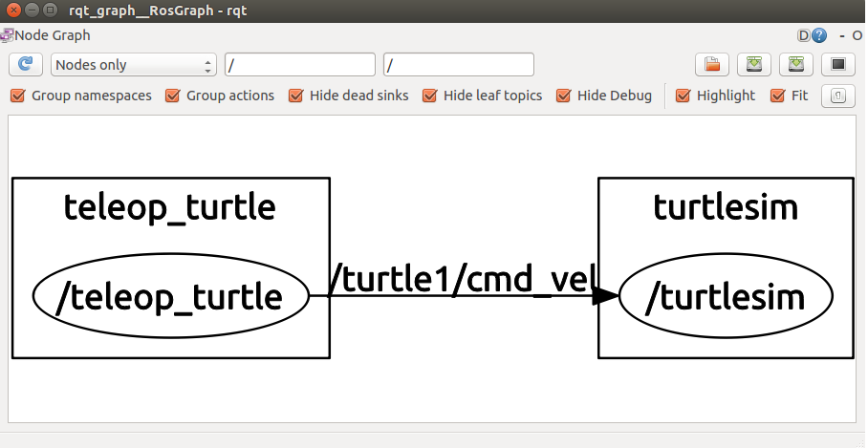Viewport: 868px width, 448px height.
Task: Save graph as image with black square icon
Action: tap(838, 65)
